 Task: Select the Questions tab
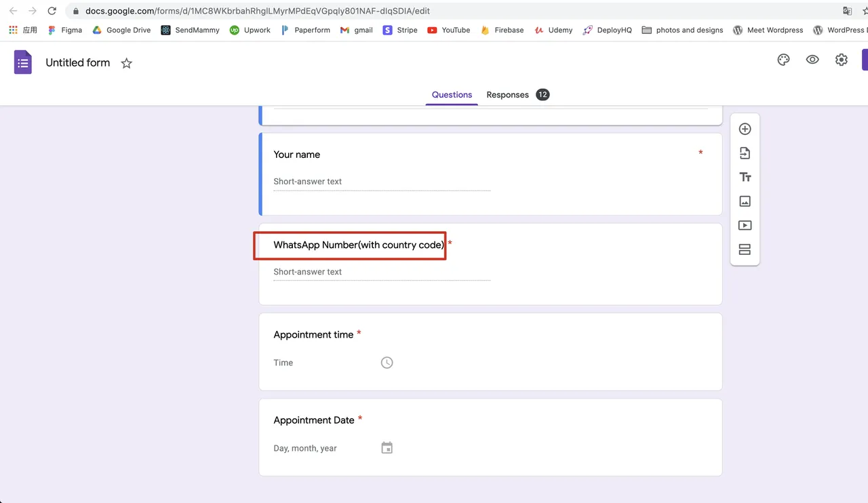click(x=452, y=95)
